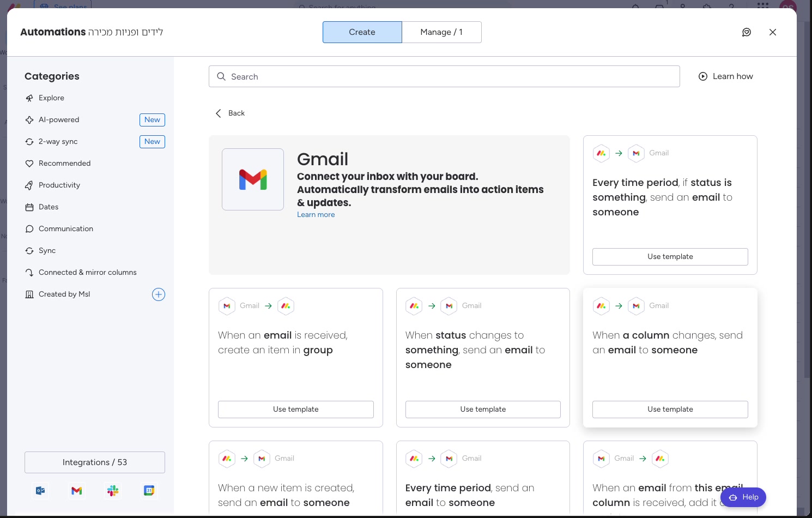Viewport: 812px width, 518px height.
Task: Open the Learn how video link
Action: point(726,76)
